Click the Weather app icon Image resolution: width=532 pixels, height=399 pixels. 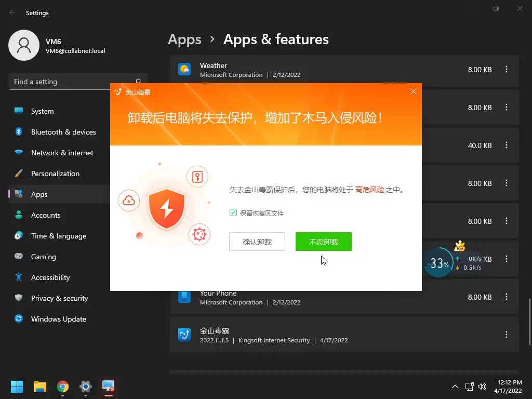point(184,69)
